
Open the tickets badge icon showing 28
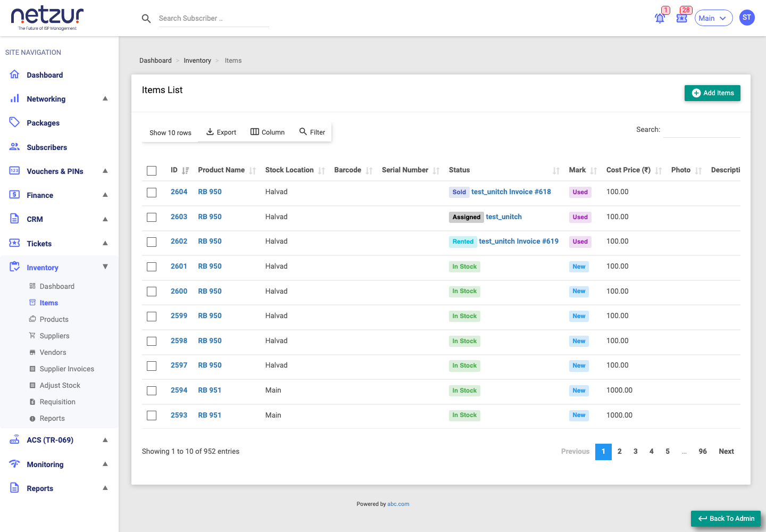click(x=682, y=18)
